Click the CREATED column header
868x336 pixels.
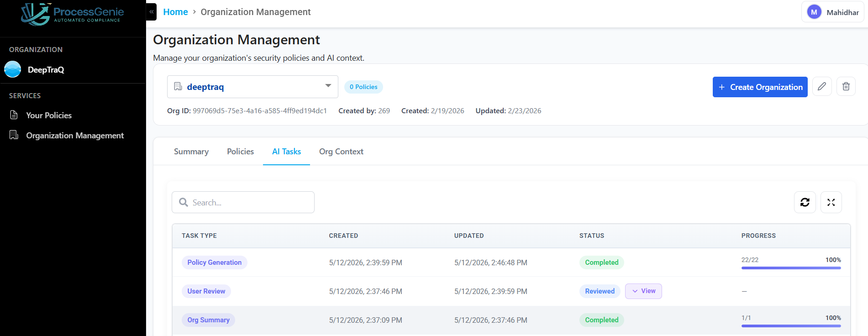click(x=343, y=236)
